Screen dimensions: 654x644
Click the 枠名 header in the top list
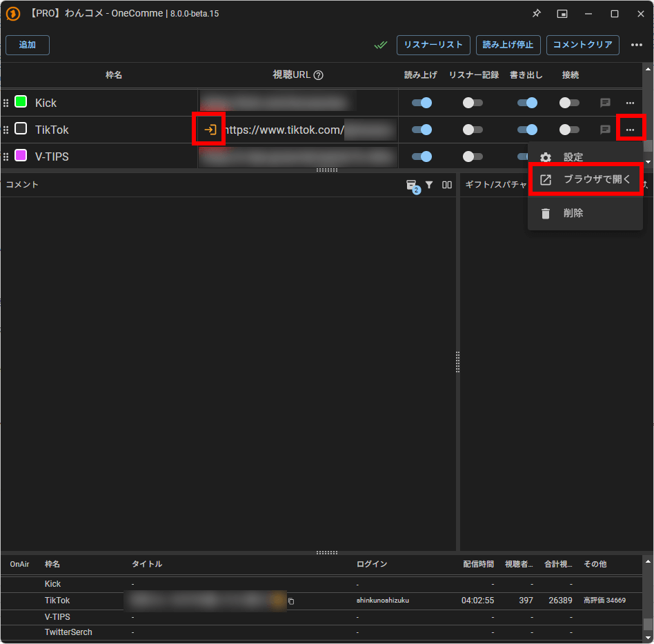pos(113,75)
